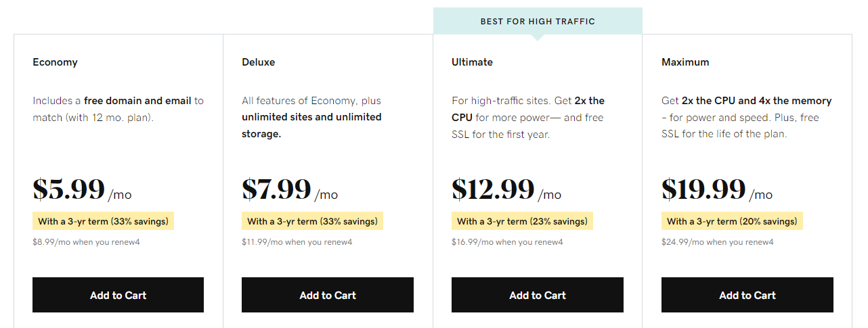The height and width of the screenshot is (328, 868).
Task: Click the $5.99 per month price
Action: [69, 190]
